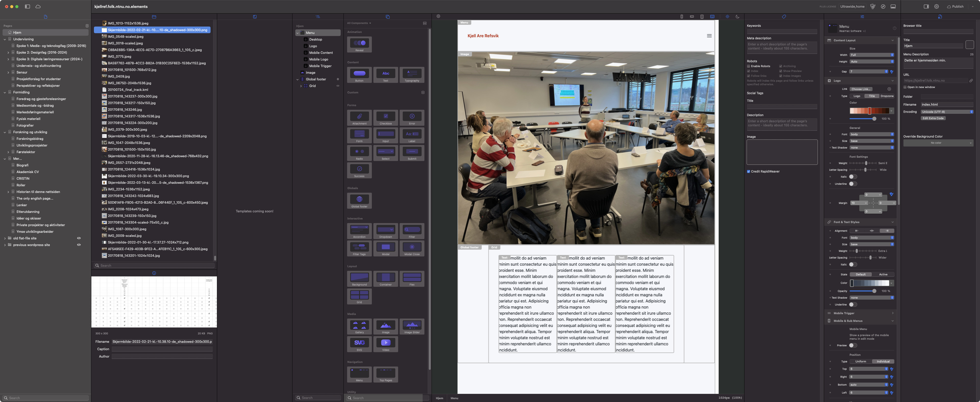
Task: Click the cloud icon beside the sidebar toggle
Action: pyautogui.click(x=38, y=6)
